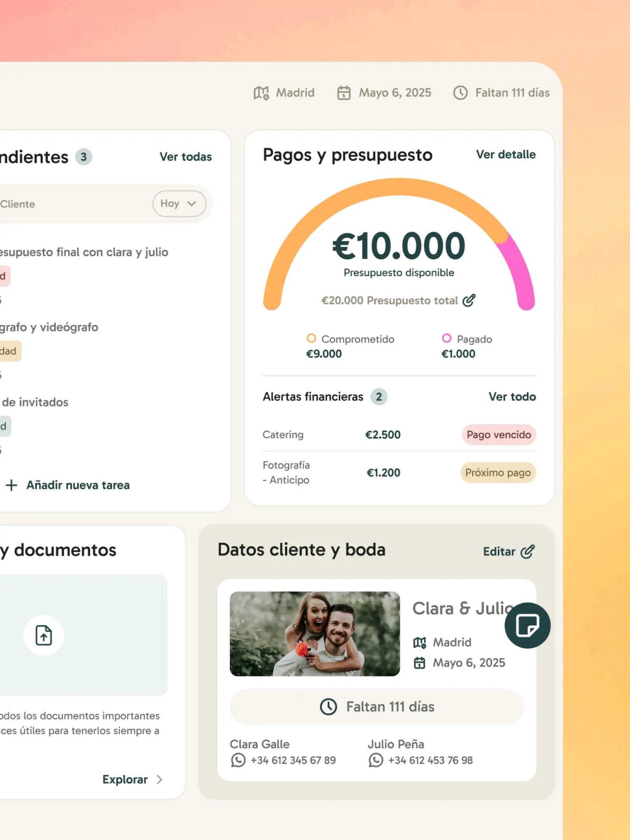Open WhatsApp chat for Clara Galle
This screenshot has width=630, height=840.
coord(238,760)
